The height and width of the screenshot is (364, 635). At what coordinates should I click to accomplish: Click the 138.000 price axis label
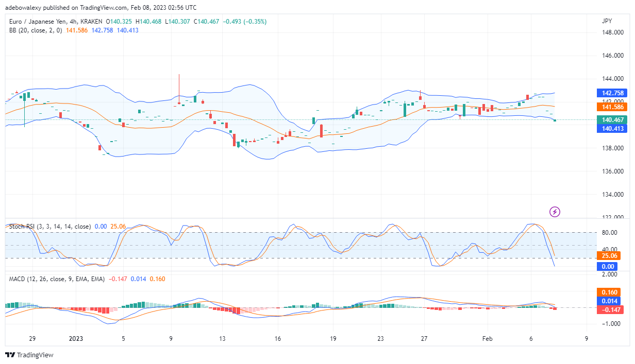tap(613, 148)
